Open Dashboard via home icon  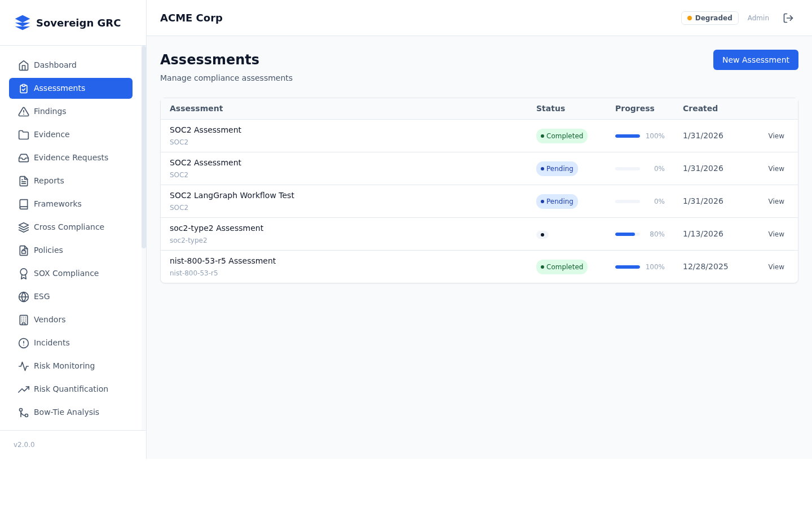[x=24, y=65]
